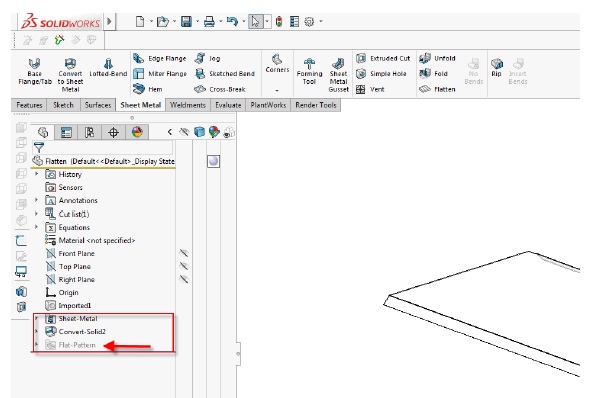Toggle visibility of Right Plane
The width and height of the screenshot is (589, 398).
click(184, 279)
